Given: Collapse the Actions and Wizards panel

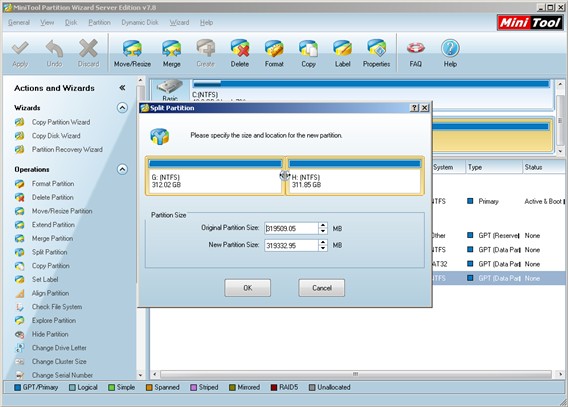Looking at the screenshot, I should pos(122,88).
